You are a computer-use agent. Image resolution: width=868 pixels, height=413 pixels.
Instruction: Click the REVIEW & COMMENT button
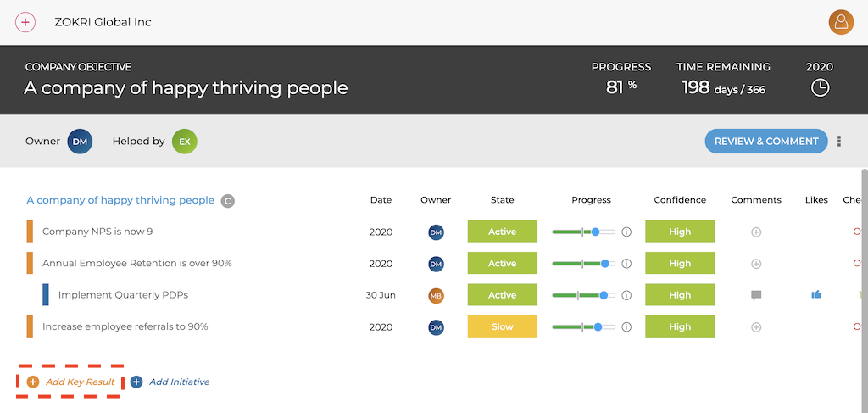click(766, 141)
